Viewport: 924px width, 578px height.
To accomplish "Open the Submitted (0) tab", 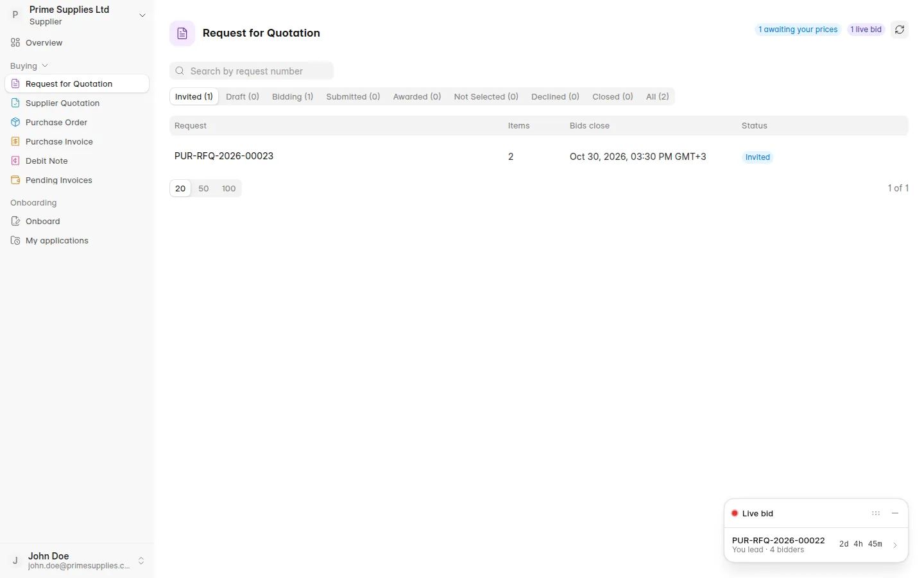I will click(x=353, y=96).
